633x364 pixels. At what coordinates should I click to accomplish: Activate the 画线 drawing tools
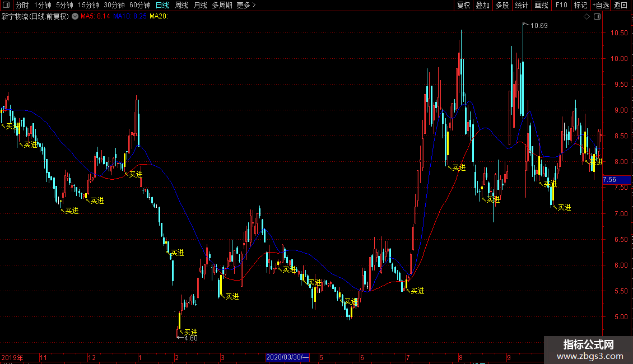(541, 5)
